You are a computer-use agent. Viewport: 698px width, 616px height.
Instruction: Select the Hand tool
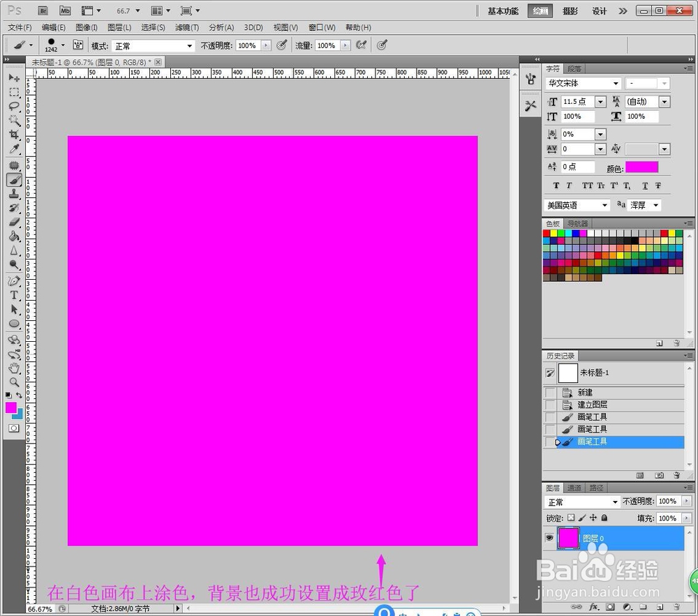coord(14,368)
